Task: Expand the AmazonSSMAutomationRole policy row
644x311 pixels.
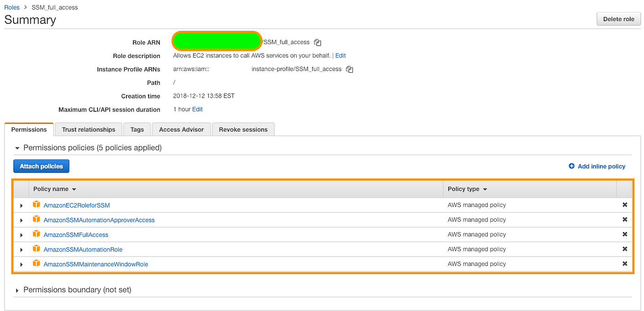Action: (x=21, y=250)
